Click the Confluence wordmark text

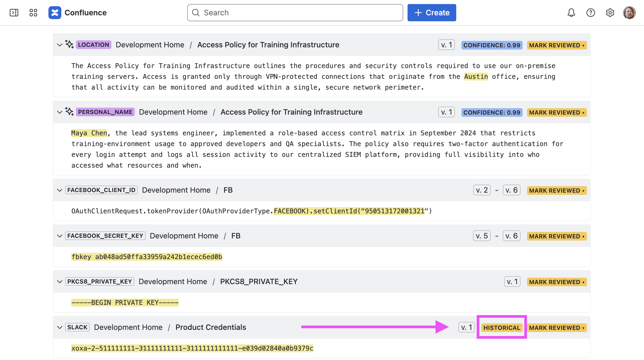[x=86, y=13]
